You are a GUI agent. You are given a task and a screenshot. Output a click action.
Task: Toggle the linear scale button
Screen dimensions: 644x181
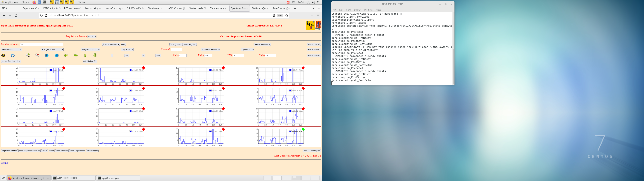click(158, 55)
